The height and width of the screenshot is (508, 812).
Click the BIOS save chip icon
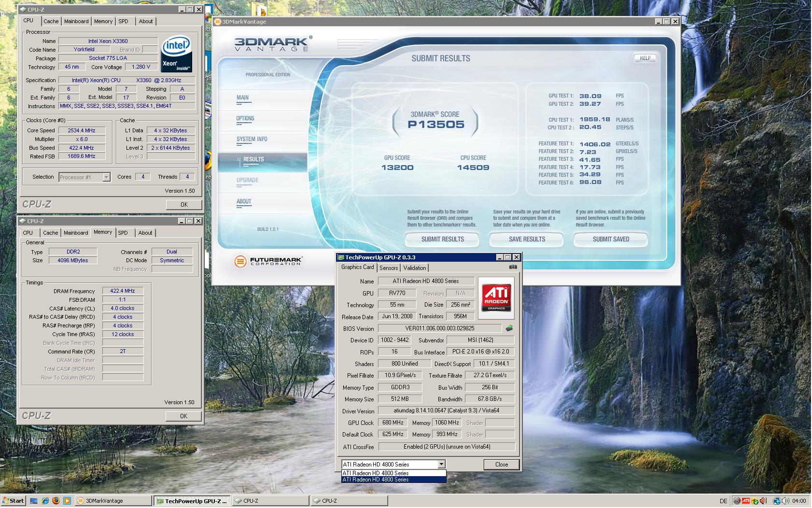[x=509, y=328]
